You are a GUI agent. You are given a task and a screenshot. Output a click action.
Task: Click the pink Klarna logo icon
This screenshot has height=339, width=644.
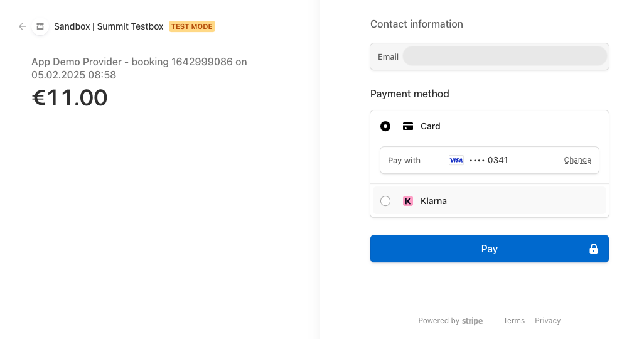click(x=408, y=201)
